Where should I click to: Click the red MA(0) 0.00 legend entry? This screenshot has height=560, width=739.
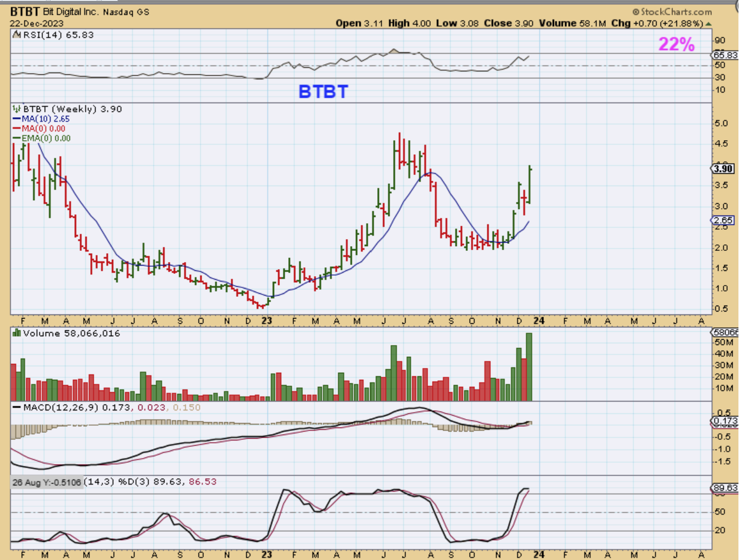click(x=38, y=128)
